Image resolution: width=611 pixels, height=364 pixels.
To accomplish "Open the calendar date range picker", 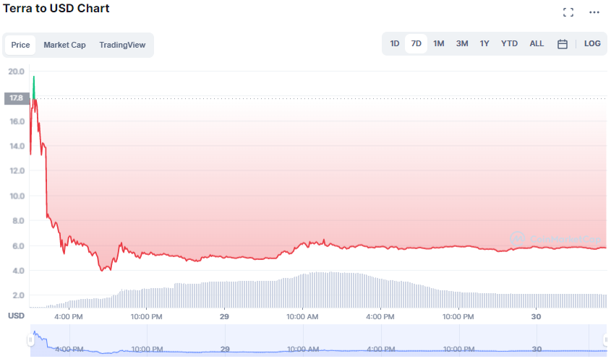I will point(563,44).
